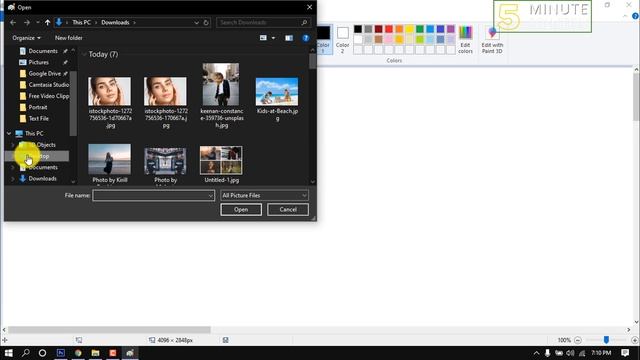Image resolution: width=640 pixels, height=360 pixels.
Task: Click the Cancel button
Action: tap(288, 209)
